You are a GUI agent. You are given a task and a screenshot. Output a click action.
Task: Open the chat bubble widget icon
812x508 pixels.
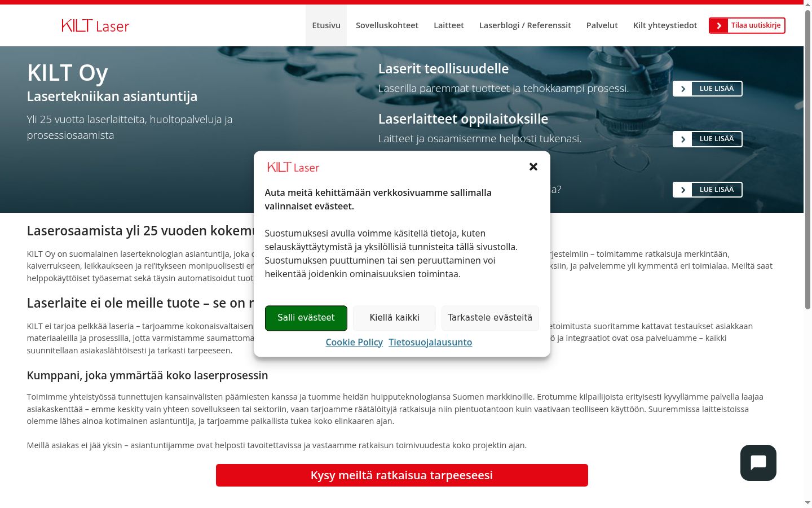point(758,463)
